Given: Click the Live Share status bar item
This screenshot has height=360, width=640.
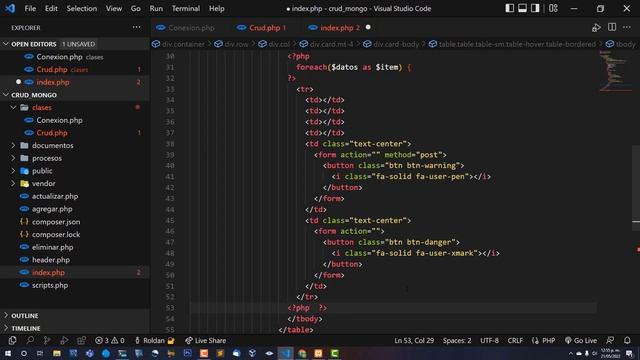Looking at the screenshot, I should click(205, 340).
